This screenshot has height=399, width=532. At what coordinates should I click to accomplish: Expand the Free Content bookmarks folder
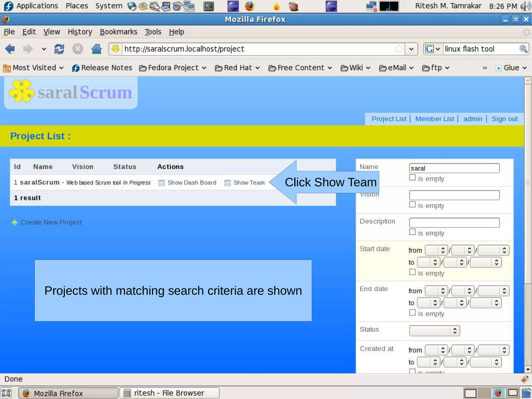pyautogui.click(x=300, y=68)
